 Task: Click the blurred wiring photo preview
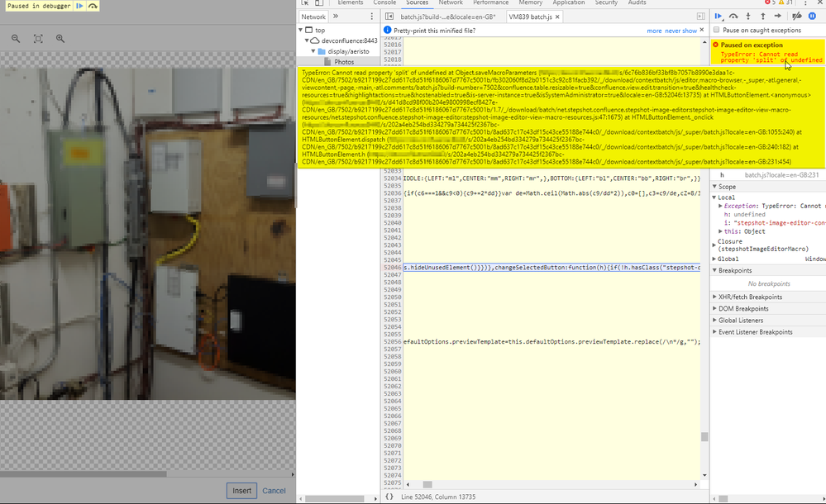coord(147,233)
